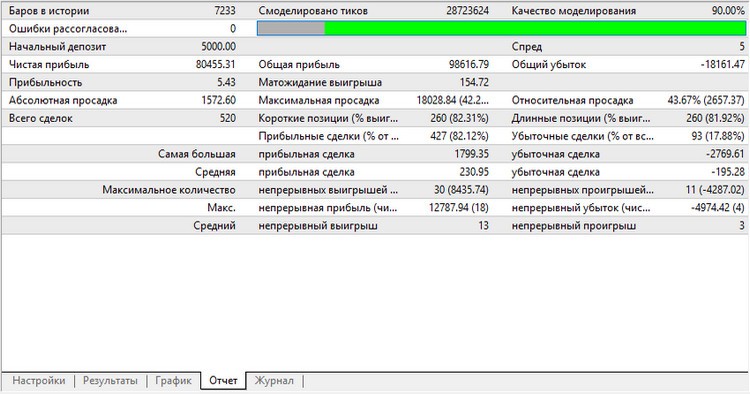750x394 pixels.
Task: Select the 90.00% quality value
Action: (x=728, y=11)
